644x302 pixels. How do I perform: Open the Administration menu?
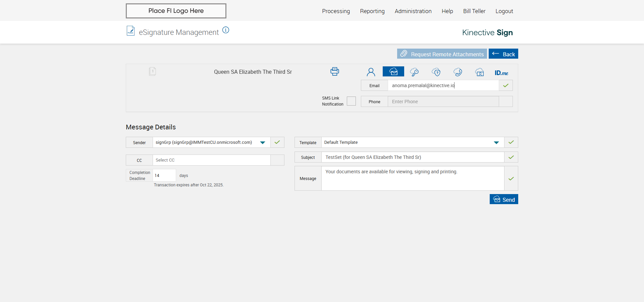tap(413, 11)
